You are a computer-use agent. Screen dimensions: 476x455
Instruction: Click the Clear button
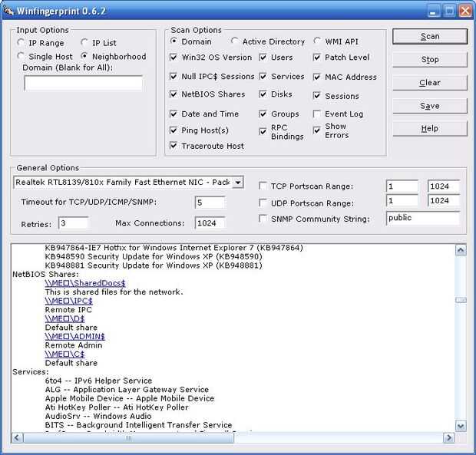(430, 83)
